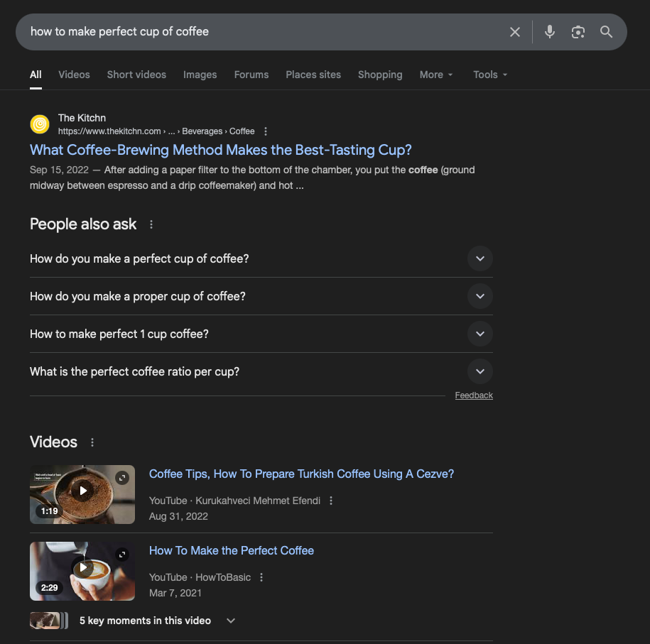Switch to the Shopping tab
The image size is (650, 644).
pyautogui.click(x=380, y=75)
